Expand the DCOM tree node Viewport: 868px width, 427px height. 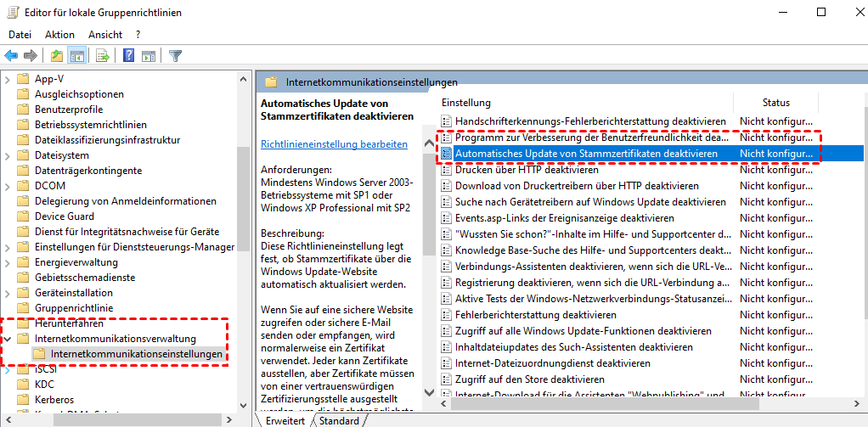8,186
